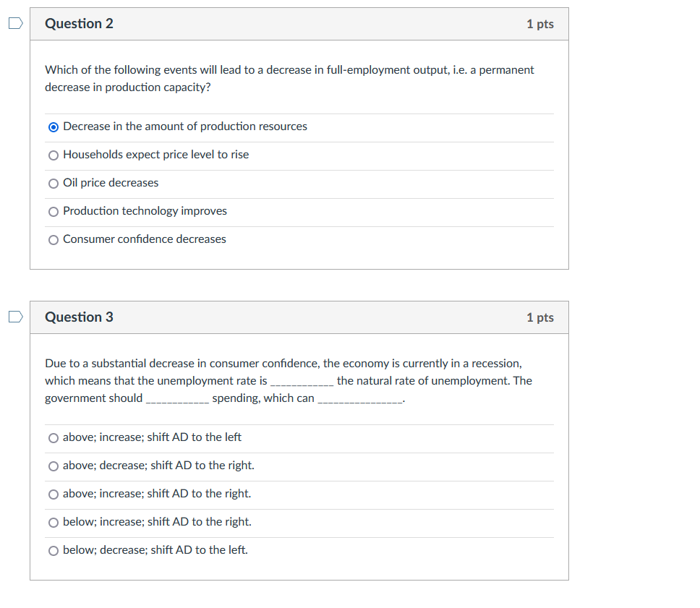Pick 'above; increase; shift AD to the right.'
This screenshot has height=608, width=700.
pyautogui.click(x=54, y=494)
